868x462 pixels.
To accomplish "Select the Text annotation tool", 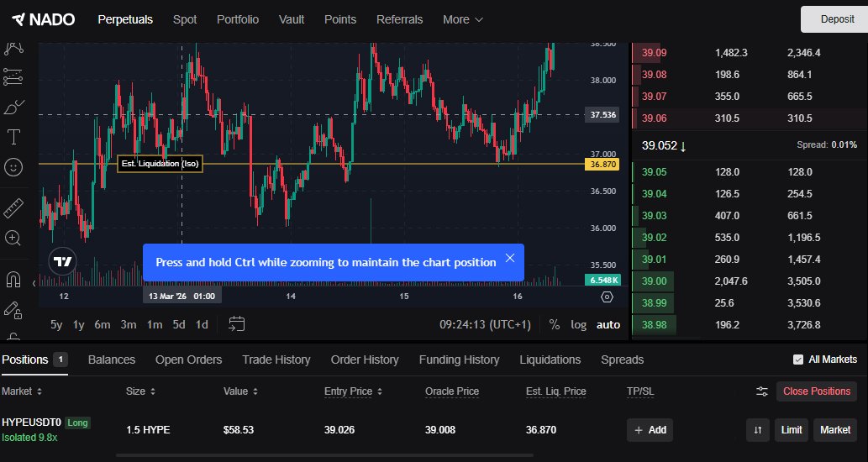I will pos(13,137).
